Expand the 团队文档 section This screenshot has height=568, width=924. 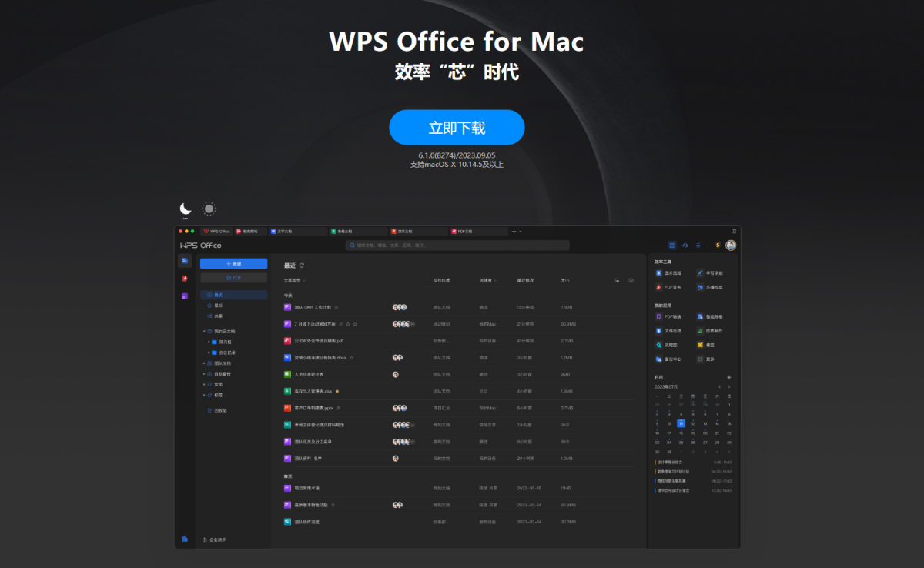[203, 363]
